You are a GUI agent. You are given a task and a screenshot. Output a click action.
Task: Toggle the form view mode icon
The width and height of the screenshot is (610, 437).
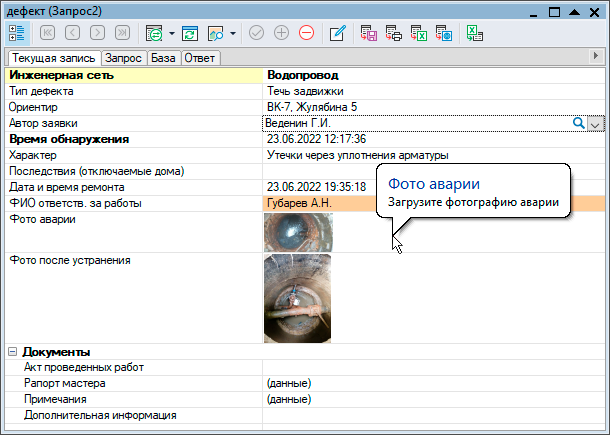[x=17, y=33]
